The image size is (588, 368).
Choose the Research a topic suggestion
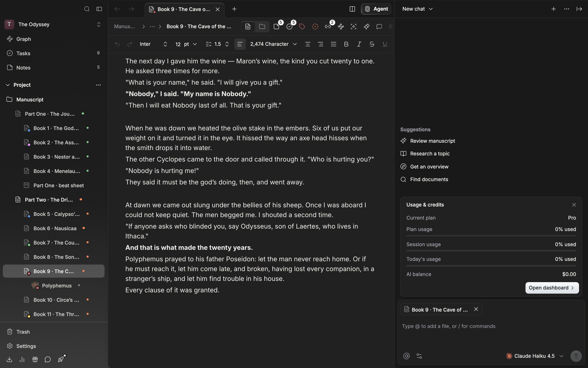425,154
